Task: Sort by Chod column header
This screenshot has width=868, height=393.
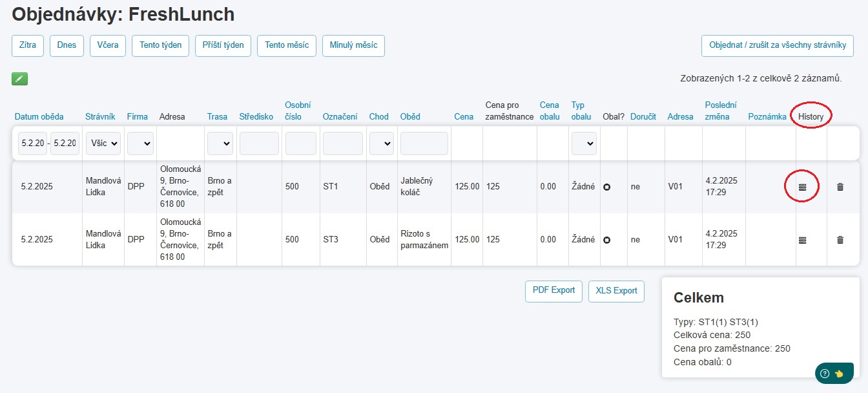Action: coord(378,117)
